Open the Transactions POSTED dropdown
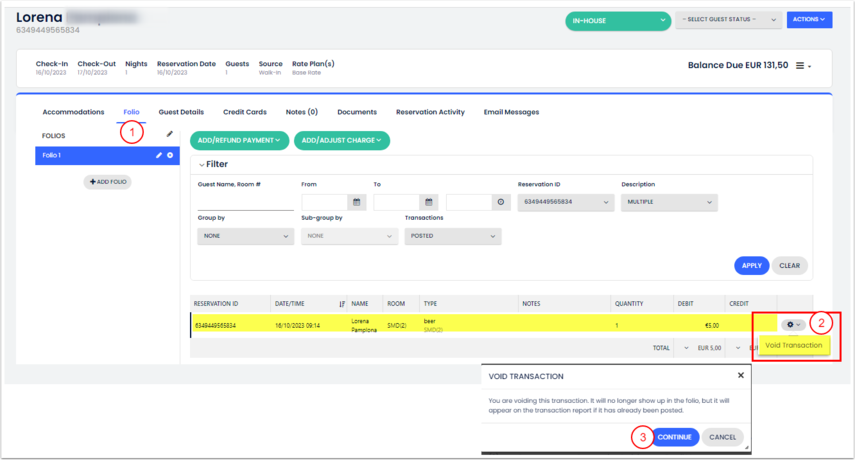This screenshot has width=855, height=460. 451,236
